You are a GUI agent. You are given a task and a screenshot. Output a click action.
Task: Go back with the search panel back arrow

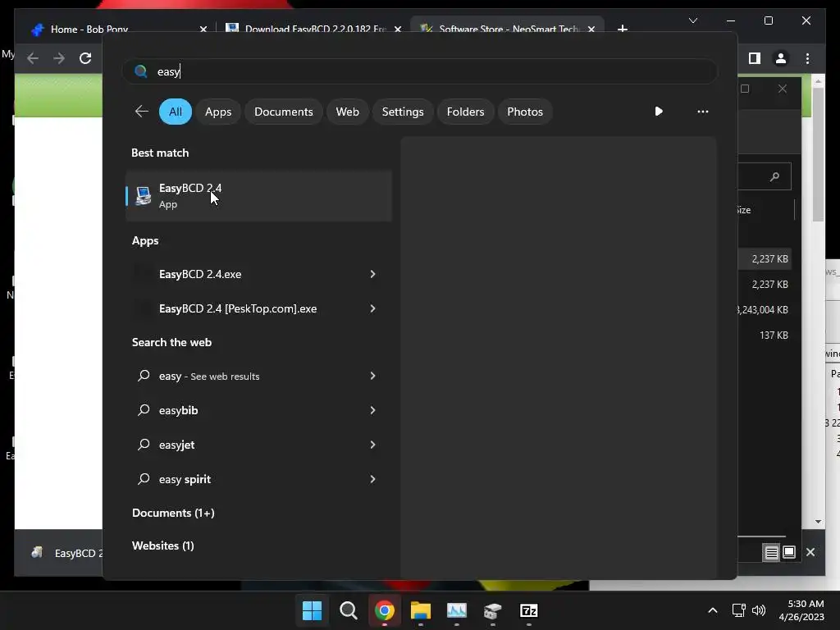pos(141,112)
